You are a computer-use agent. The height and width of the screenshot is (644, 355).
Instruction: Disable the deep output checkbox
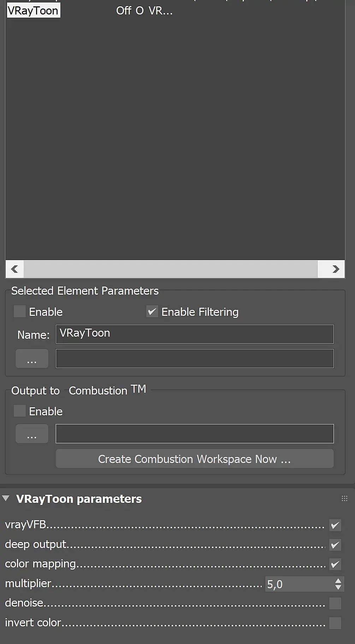[335, 545]
